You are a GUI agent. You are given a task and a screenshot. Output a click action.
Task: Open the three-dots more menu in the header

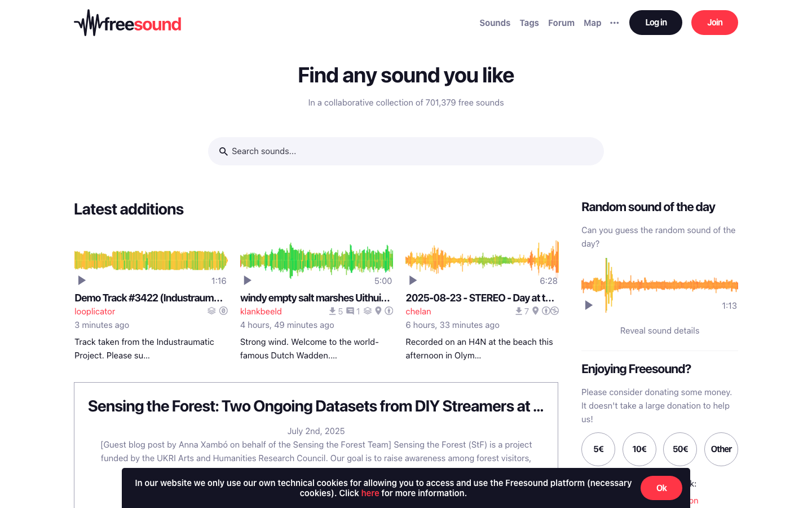pos(615,23)
